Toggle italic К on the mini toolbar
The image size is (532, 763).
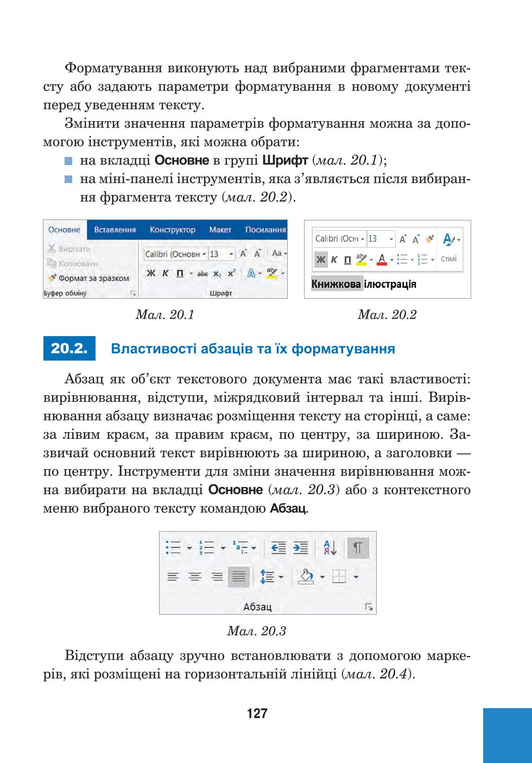click(334, 260)
